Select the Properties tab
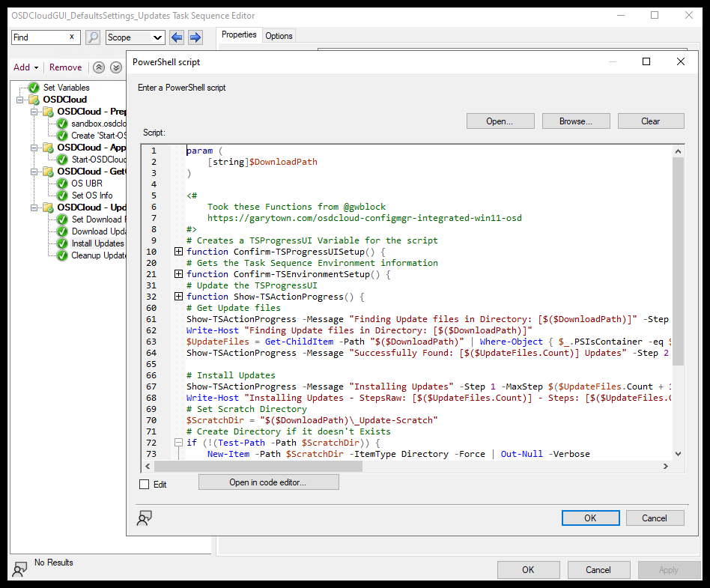Image resolution: width=710 pixels, height=588 pixels. (x=238, y=34)
